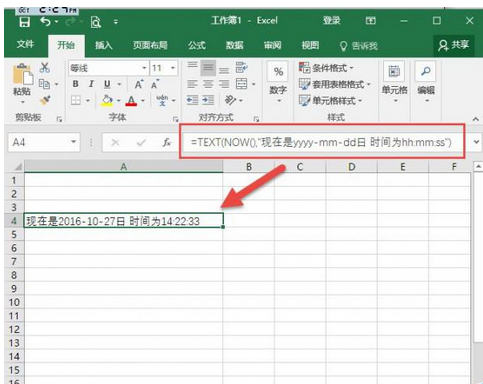Apply the red Font Color A
The image size is (483, 384).
(x=131, y=101)
